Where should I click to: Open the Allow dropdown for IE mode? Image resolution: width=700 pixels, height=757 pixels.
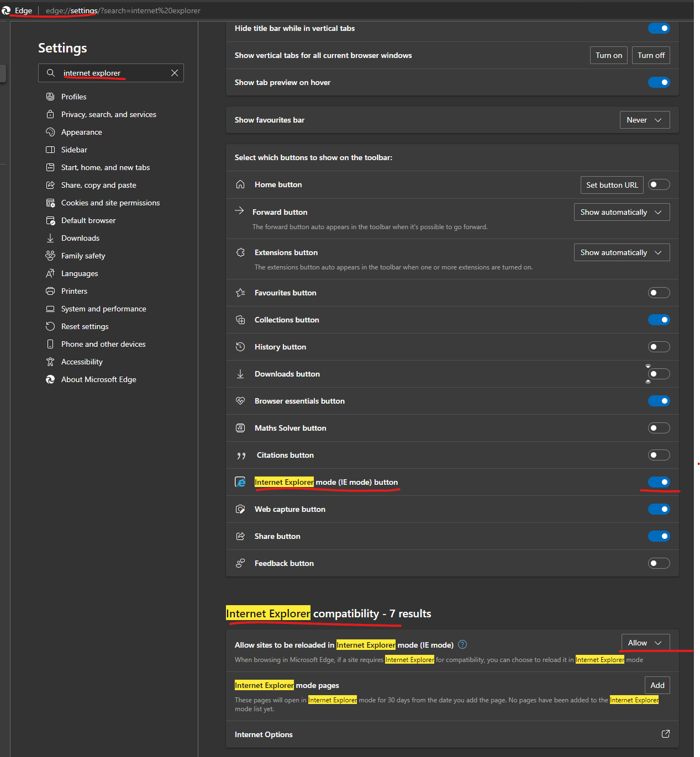[645, 643]
